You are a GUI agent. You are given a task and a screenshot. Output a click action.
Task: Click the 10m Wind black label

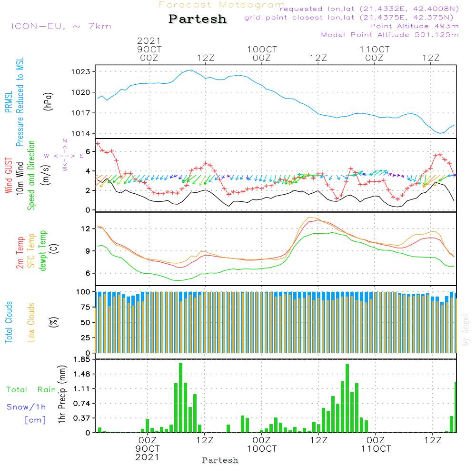[x=20, y=178]
